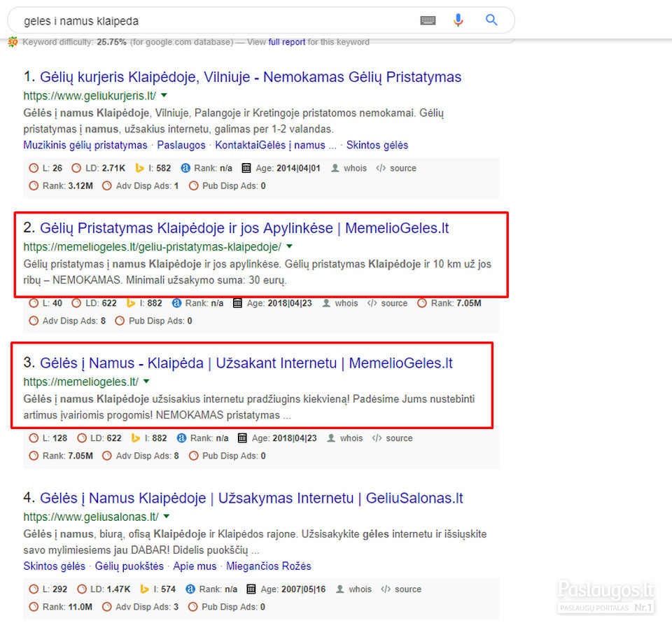Click 'Rank: 3.12M' SEMrush metric
The width and height of the screenshot is (672, 630).
tap(61, 185)
